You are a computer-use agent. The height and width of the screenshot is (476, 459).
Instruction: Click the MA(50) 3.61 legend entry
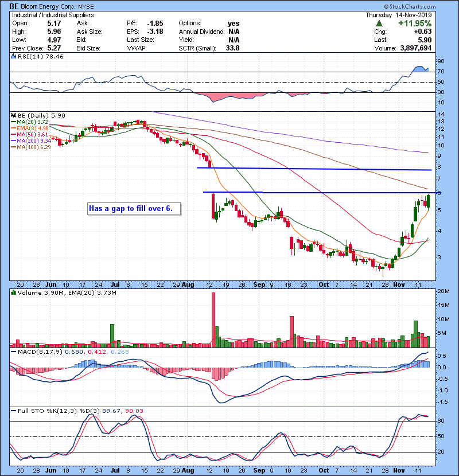coord(29,134)
